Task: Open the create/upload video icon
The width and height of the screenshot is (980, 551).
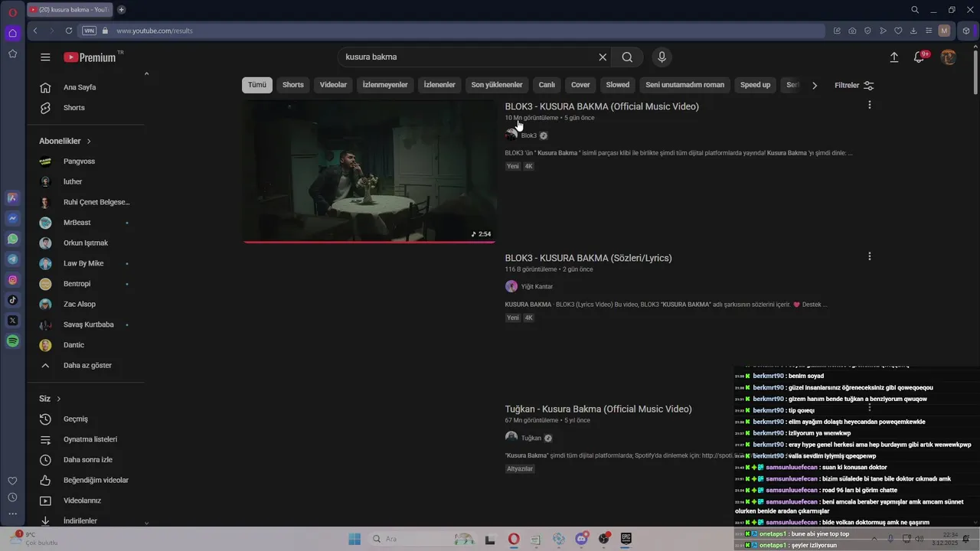Action: (893, 57)
